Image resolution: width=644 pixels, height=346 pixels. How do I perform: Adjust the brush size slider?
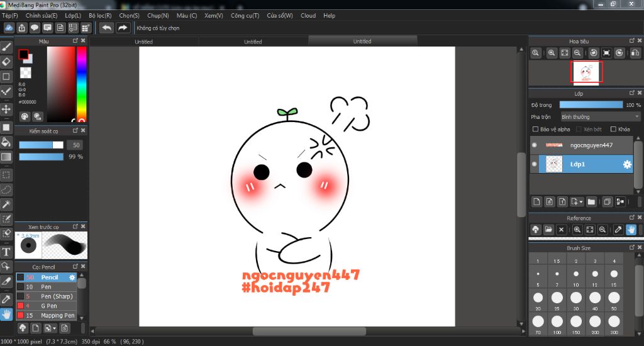(41, 145)
